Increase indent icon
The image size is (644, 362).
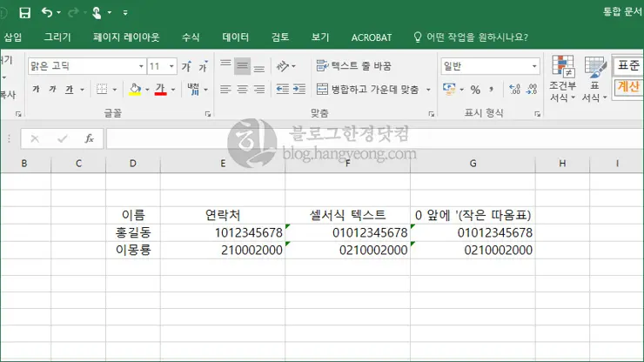click(x=299, y=89)
